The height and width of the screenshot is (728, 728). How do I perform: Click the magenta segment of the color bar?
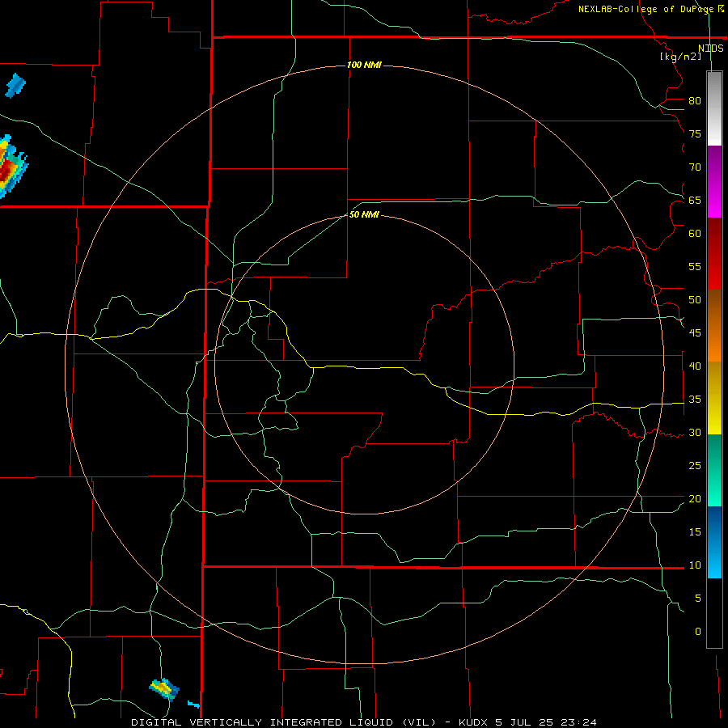714,181
